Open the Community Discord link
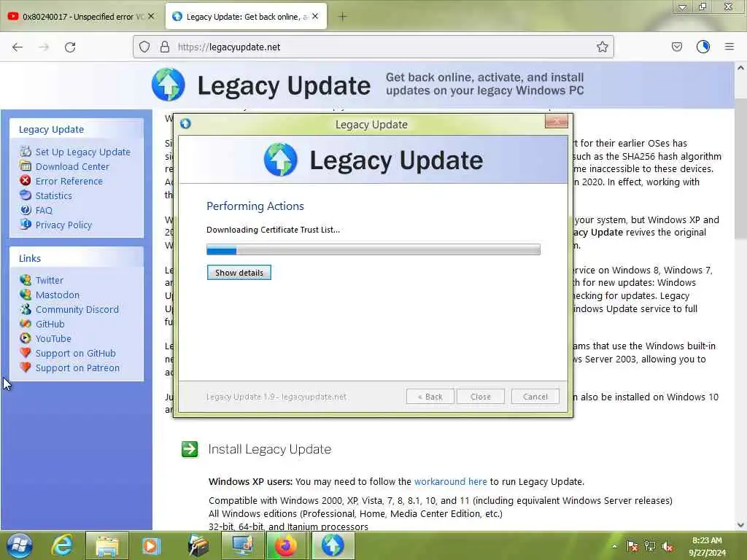 pyautogui.click(x=77, y=309)
